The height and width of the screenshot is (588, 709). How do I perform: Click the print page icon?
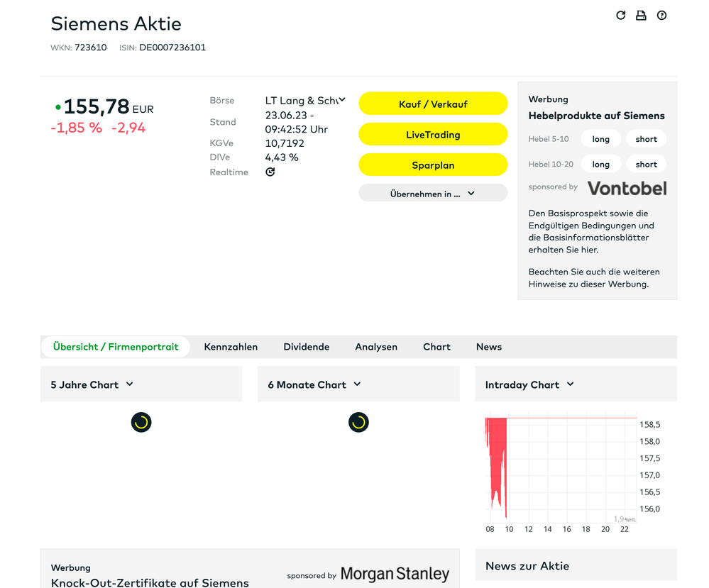coord(641,16)
